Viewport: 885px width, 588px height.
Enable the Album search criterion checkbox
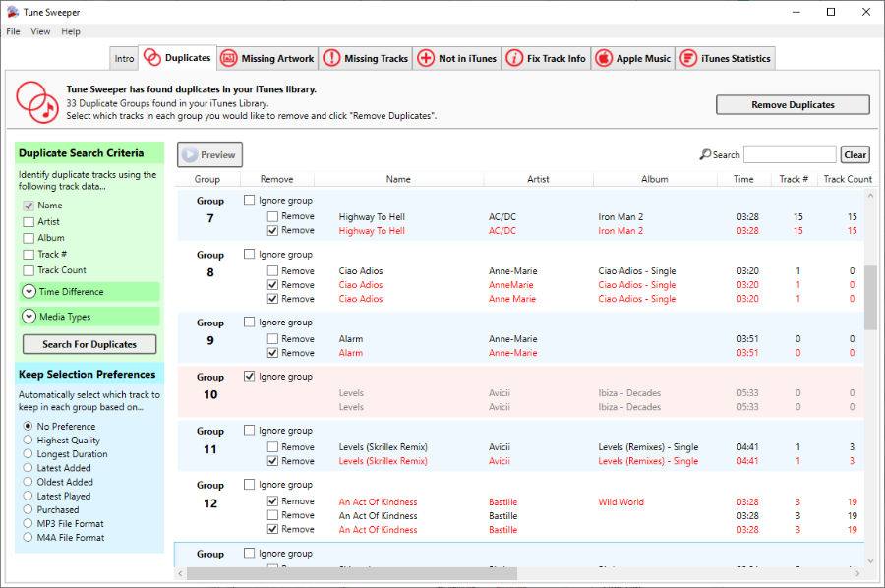click(29, 238)
